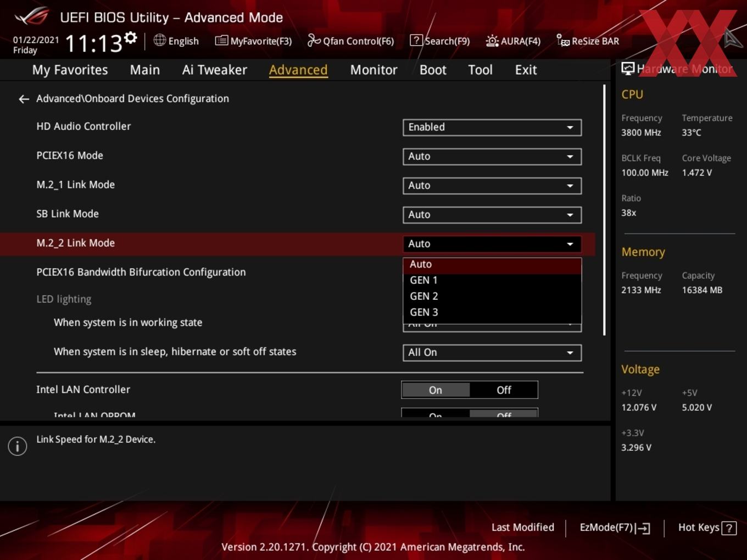Open time settings via gear icon
Image resolution: width=747 pixels, height=560 pixels.
click(x=130, y=37)
